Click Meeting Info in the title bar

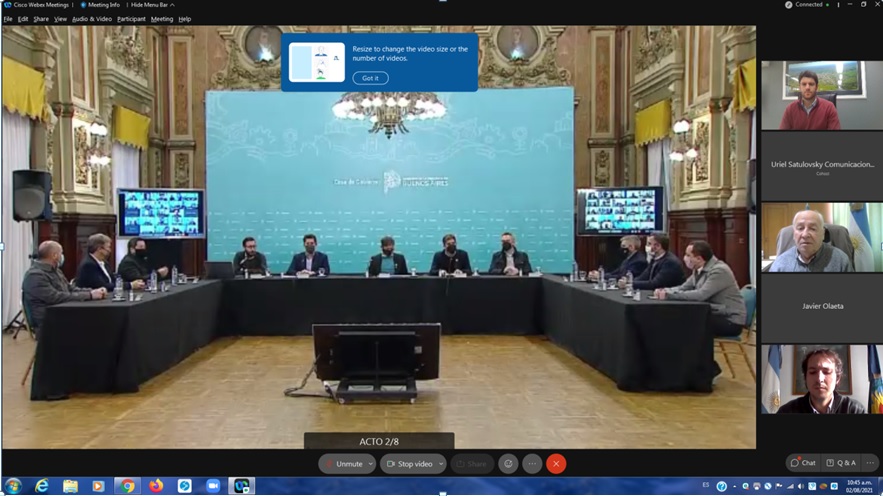click(x=100, y=5)
